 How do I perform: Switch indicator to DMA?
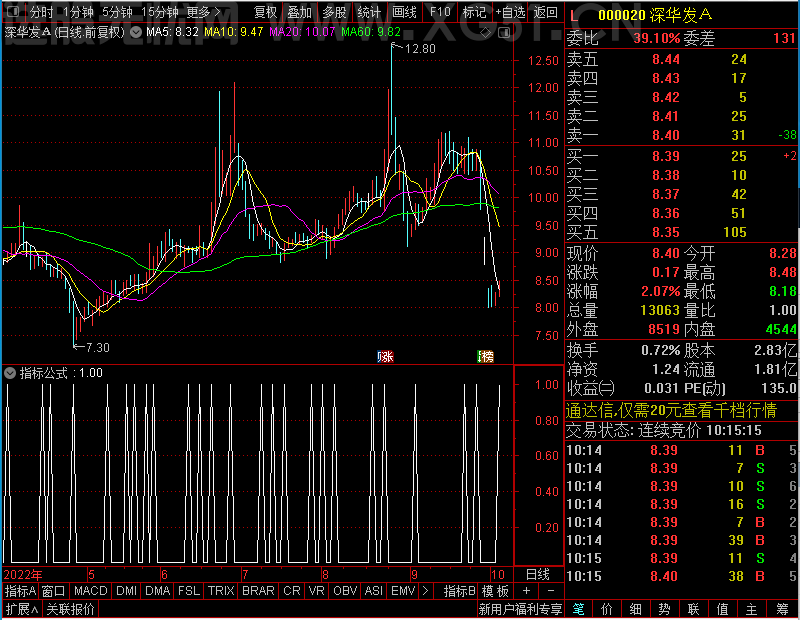(x=158, y=591)
